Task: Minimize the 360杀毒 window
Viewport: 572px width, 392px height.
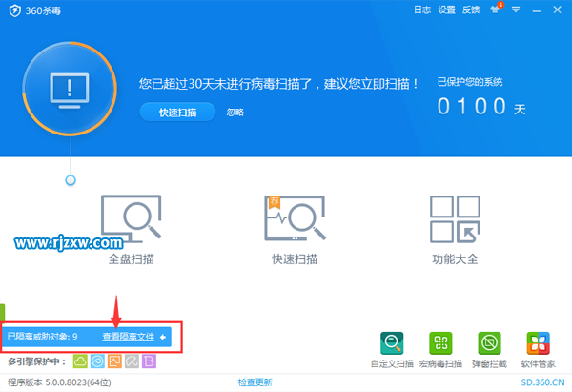Action: (x=536, y=10)
